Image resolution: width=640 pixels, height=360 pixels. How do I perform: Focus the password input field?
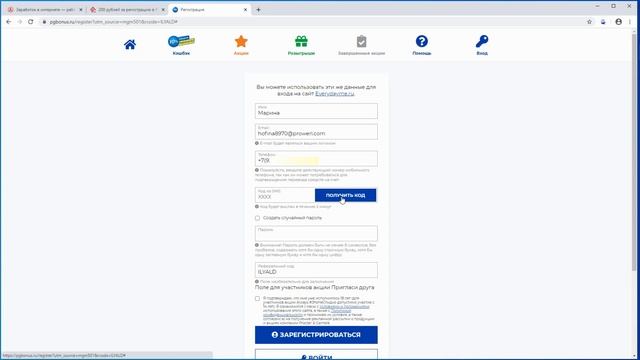click(316, 233)
